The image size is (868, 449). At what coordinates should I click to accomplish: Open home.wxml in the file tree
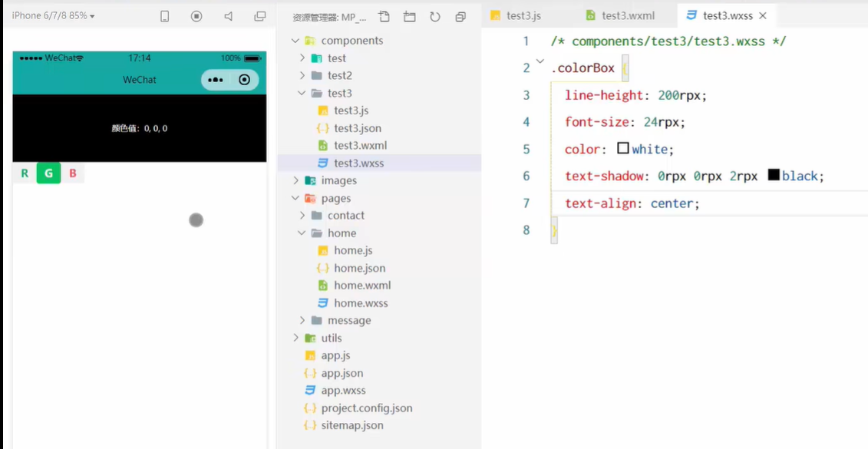(x=362, y=286)
